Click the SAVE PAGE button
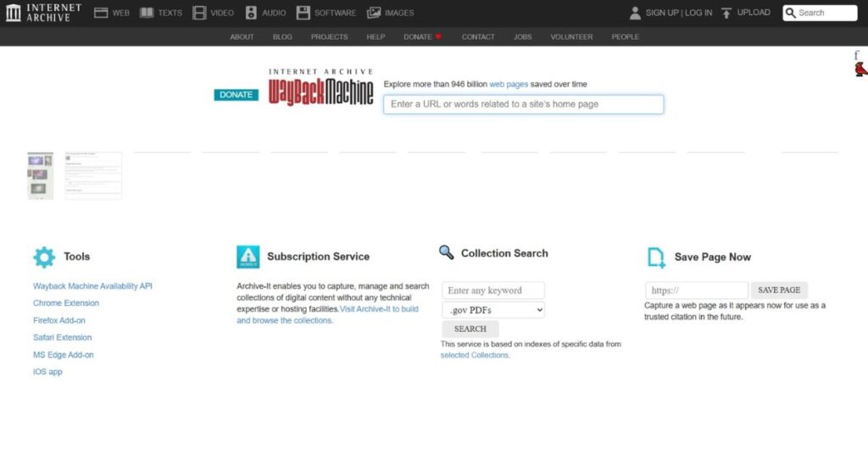 pos(779,290)
